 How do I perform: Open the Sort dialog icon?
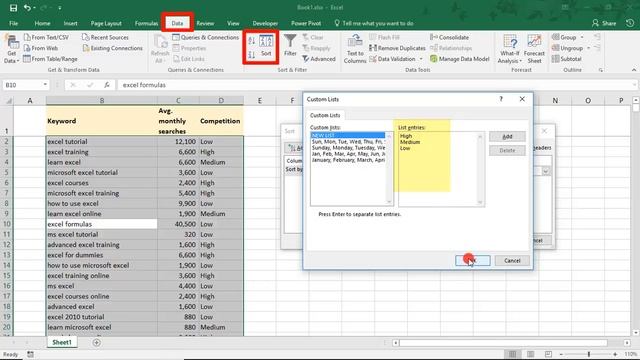tap(266, 46)
